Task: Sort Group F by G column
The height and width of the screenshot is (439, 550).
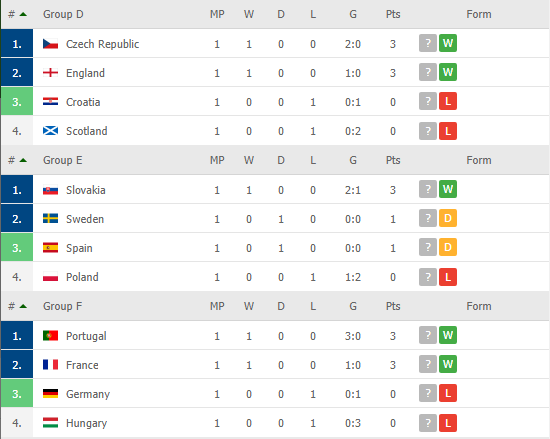Action: coord(353,306)
